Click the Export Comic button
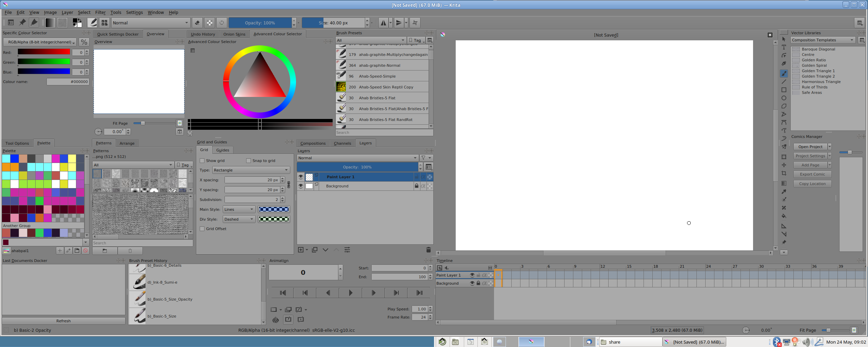The width and height of the screenshot is (868, 347). [x=812, y=174]
